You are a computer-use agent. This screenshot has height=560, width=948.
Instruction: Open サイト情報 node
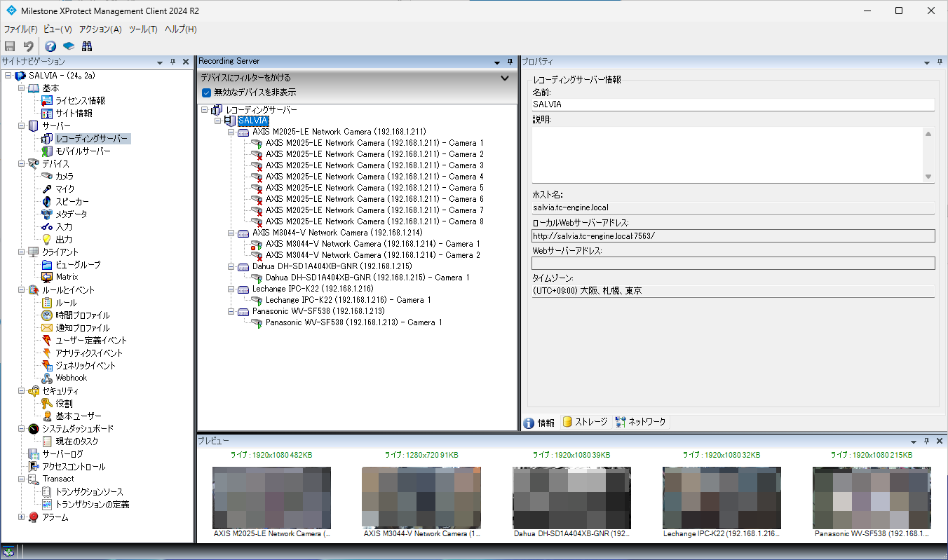pyautogui.click(x=74, y=114)
